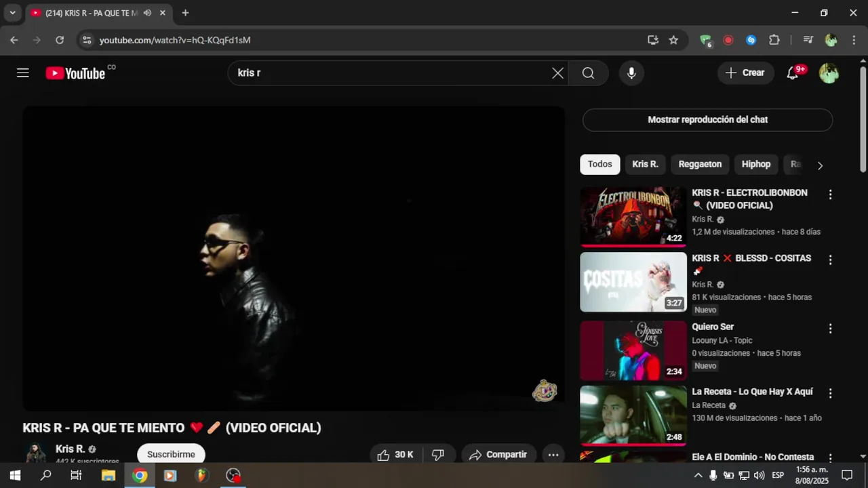This screenshot has height=488, width=868.
Task: Go back with the browser arrow
Action: pyautogui.click(x=14, y=40)
